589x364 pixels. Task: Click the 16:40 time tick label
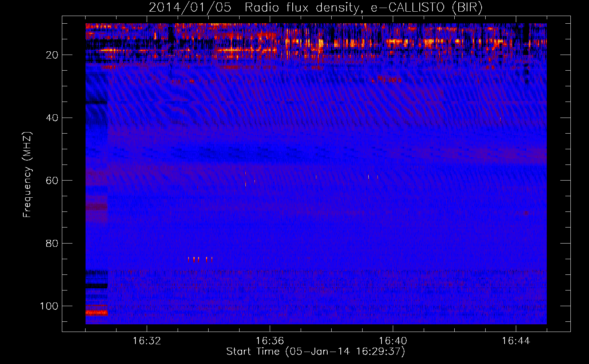coord(393,341)
